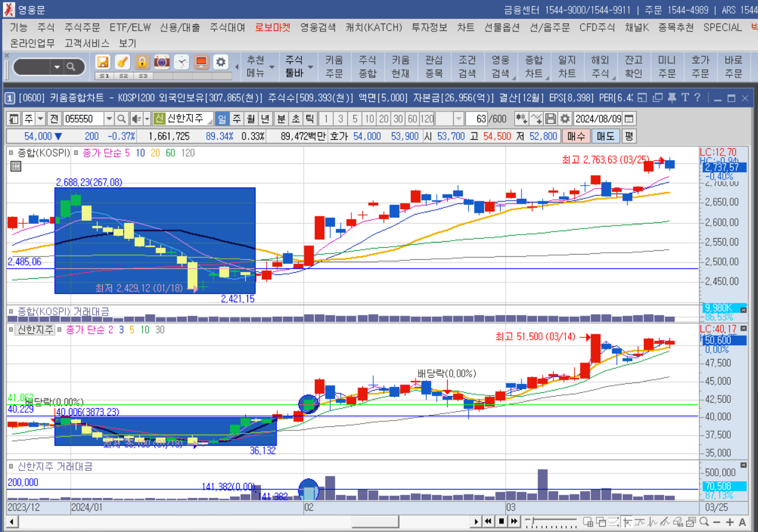
Task: Click the crosshair cursor icon in bottom toolbar
Action: (627, 522)
